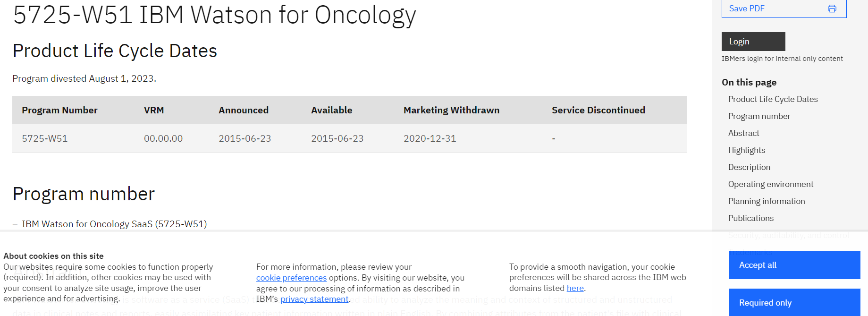Image resolution: width=868 pixels, height=316 pixels.
Task: Click the Marketing Withdrawn column header
Action: click(451, 110)
